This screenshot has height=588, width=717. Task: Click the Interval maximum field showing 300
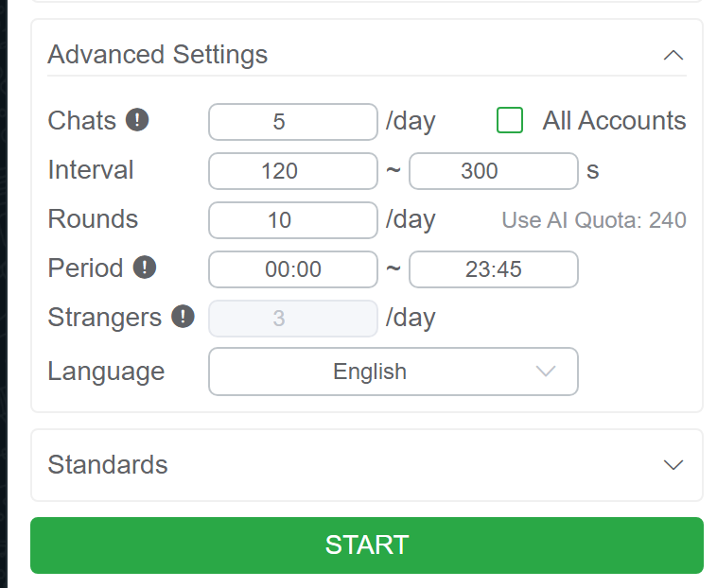(x=494, y=171)
